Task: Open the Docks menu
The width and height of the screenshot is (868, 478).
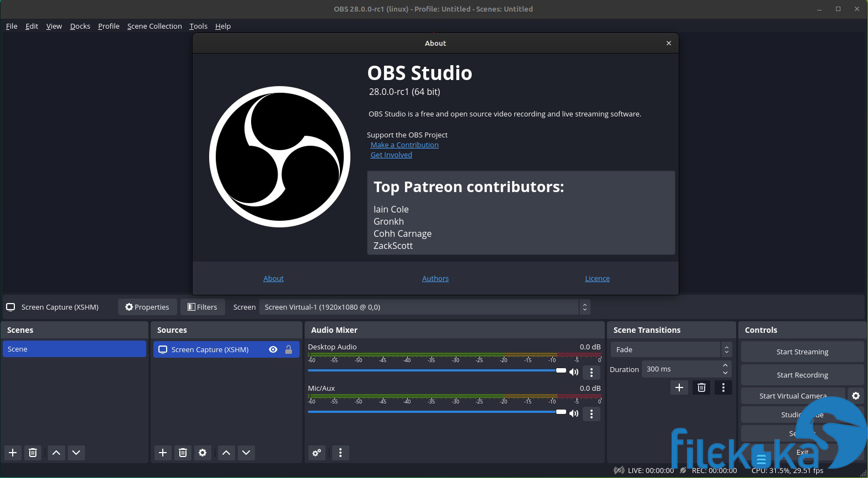Action: tap(80, 26)
